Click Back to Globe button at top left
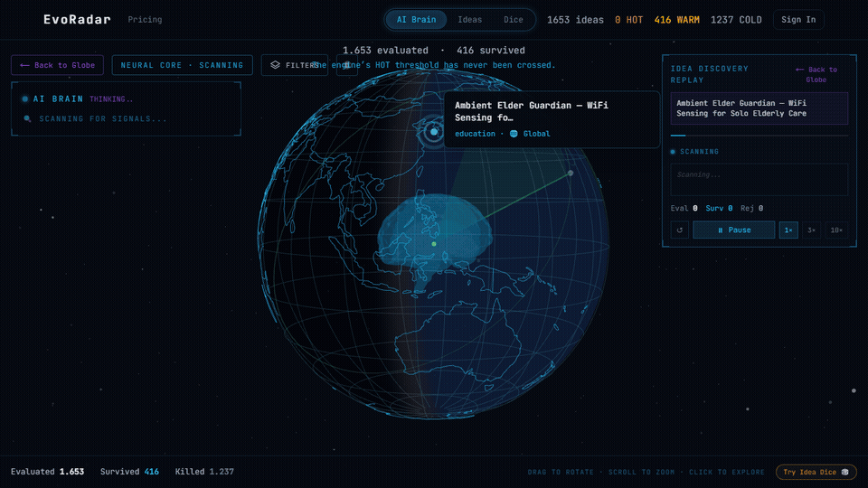Image resolution: width=868 pixels, height=488 pixels. tap(57, 65)
